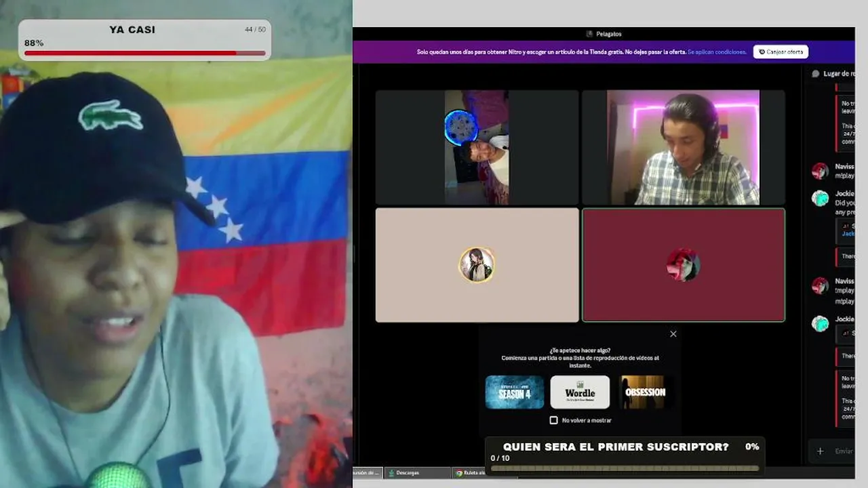This screenshot has width=868, height=488.
Task: Click the 88% label
Action: pyautogui.click(x=34, y=43)
